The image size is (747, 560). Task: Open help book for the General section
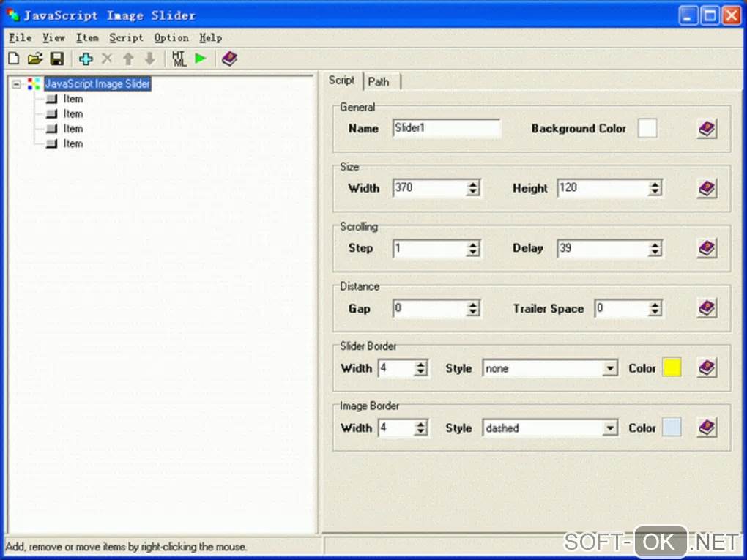click(707, 129)
